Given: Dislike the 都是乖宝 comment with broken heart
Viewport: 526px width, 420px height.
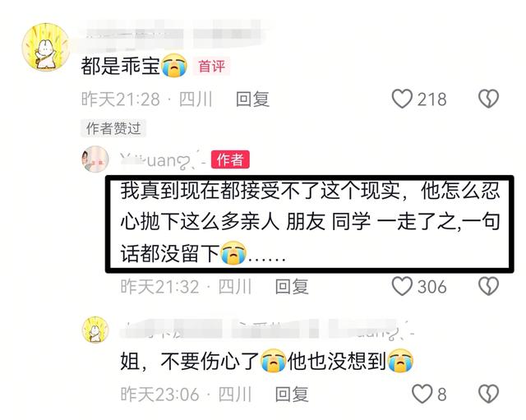Looking at the screenshot, I should pos(488,99).
